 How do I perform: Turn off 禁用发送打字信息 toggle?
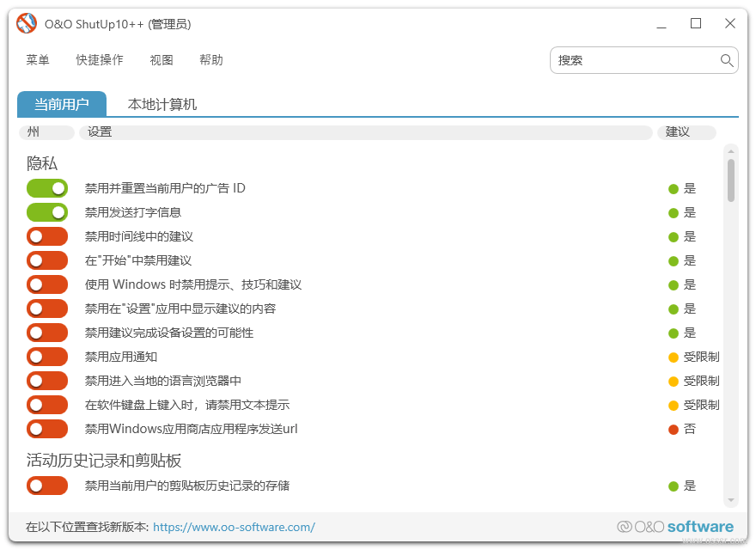(47, 212)
